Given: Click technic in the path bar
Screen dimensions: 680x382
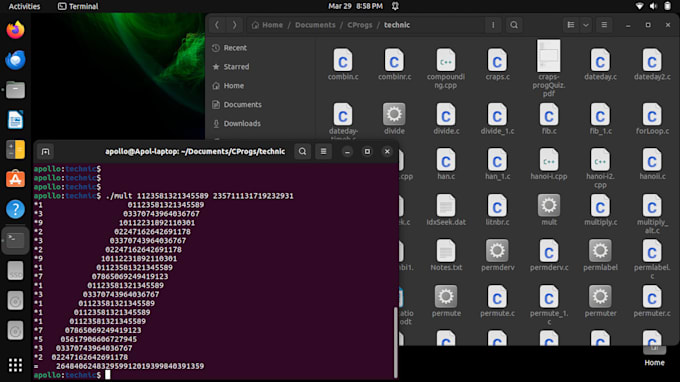Looking at the screenshot, I should [397, 25].
